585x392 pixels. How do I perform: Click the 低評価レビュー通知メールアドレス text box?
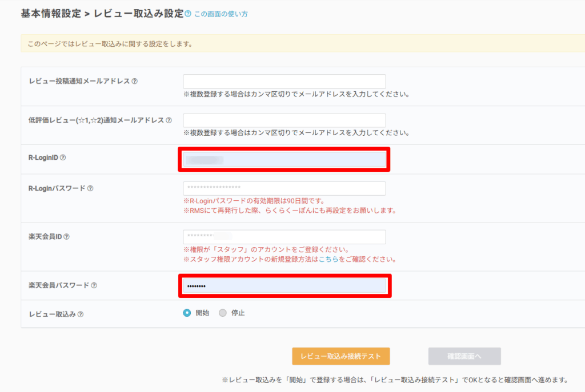click(x=284, y=120)
